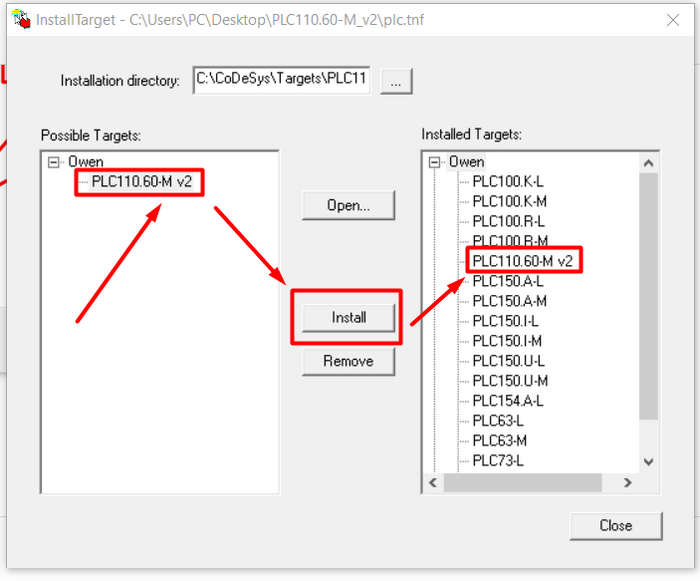Collapse the Owen node in Installed Targets
This screenshot has width=700, height=581.
(x=434, y=162)
